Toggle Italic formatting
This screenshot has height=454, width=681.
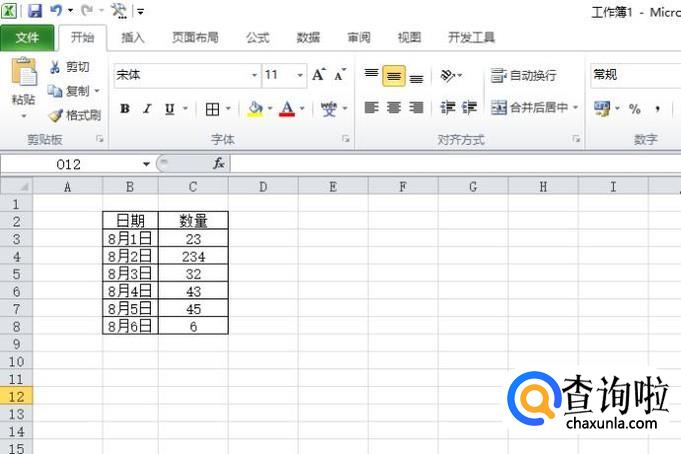coord(147,109)
